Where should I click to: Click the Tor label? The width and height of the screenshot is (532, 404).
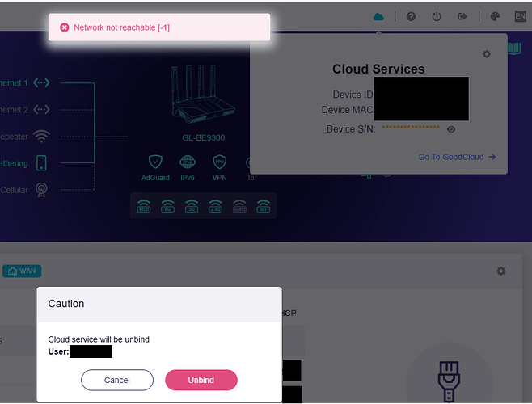(x=251, y=178)
